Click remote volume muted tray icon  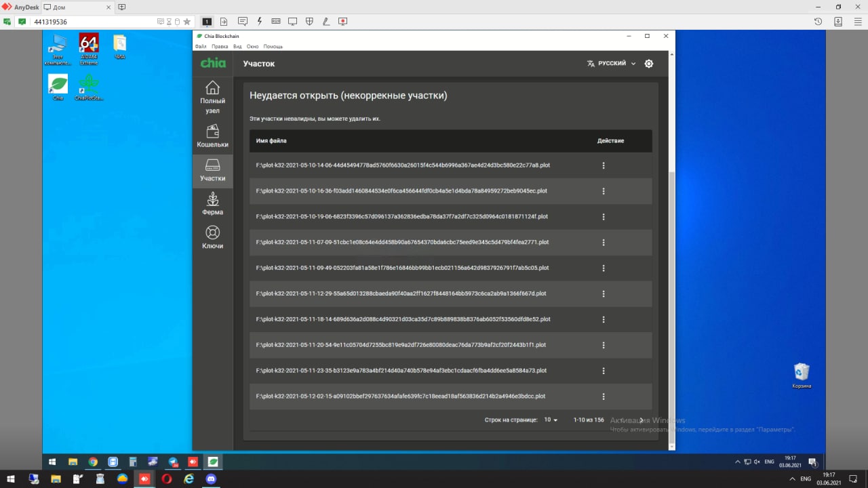[x=757, y=462]
